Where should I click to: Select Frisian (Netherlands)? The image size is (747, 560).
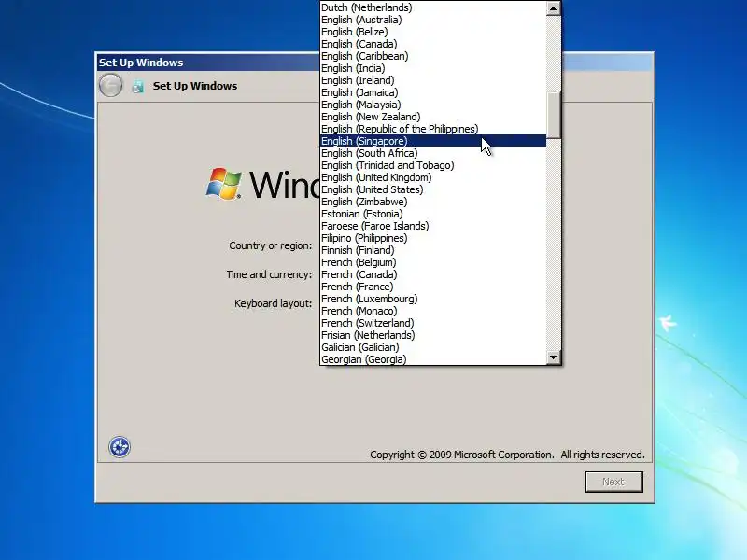[x=432, y=335]
